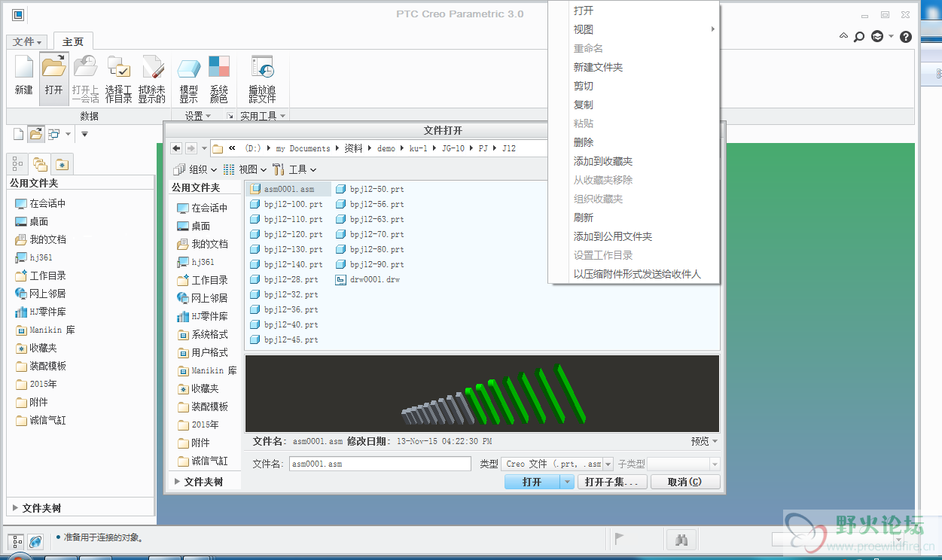This screenshot has height=560, width=942.
Task: Switch to the folder browser navigator tab
Action: pyautogui.click(x=40, y=164)
